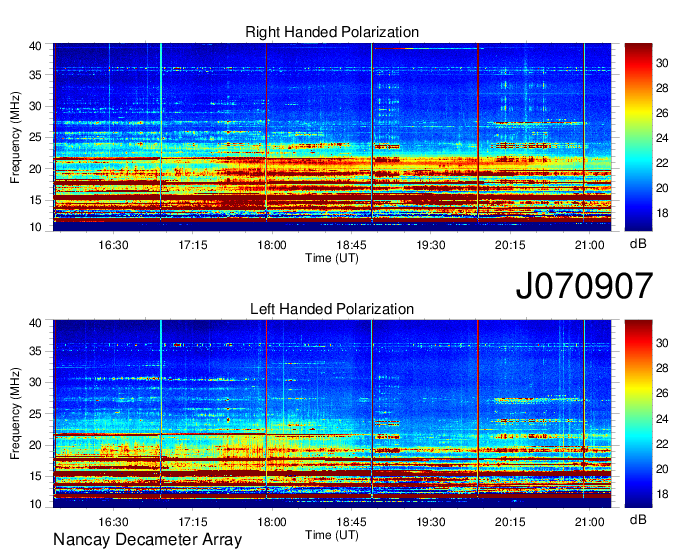The image size is (680, 552).
Task: Click the 40 MHz tick label on bottom plot
Action: [x=35, y=323]
